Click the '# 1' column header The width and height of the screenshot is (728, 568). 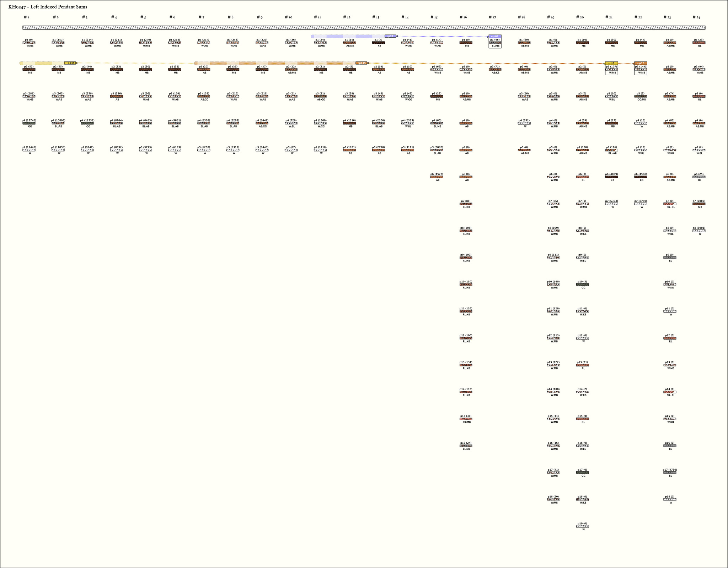[27, 17]
